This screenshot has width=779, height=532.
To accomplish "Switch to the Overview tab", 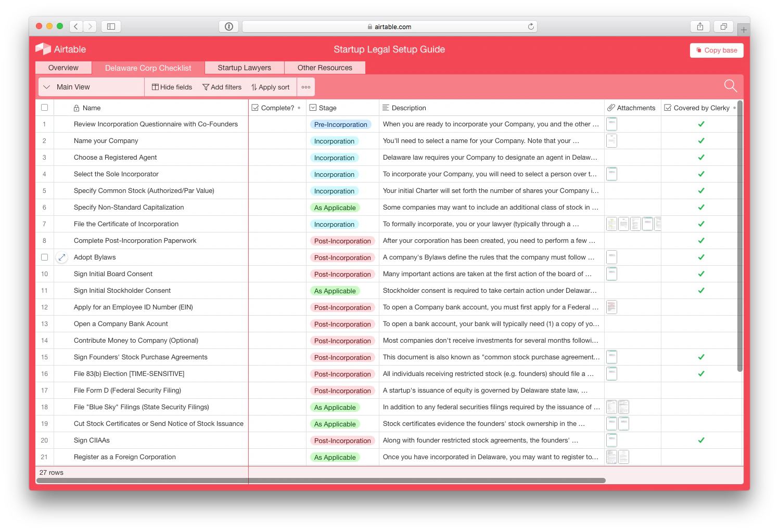I will pyautogui.click(x=63, y=68).
